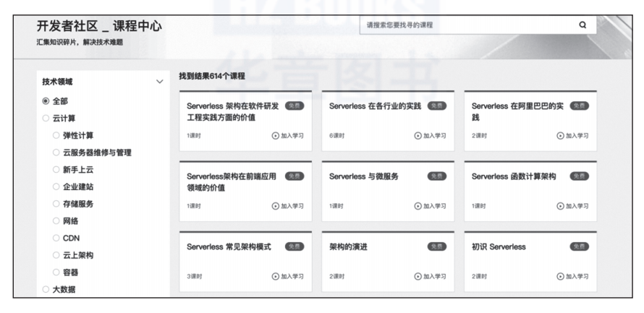Open course Serverless 在阿里巴巴的实践
The image size is (644, 313).
pos(517,111)
